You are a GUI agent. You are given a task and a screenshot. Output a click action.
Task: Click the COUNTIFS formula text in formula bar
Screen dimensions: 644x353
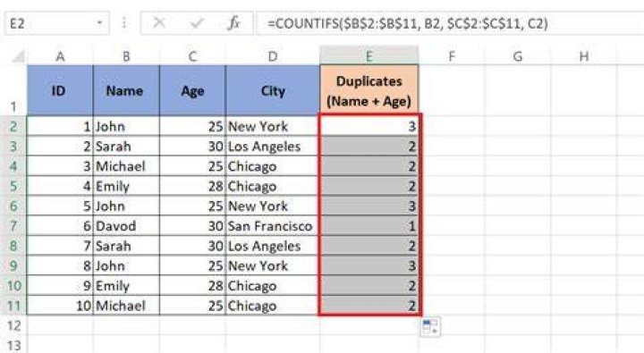coord(408,23)
